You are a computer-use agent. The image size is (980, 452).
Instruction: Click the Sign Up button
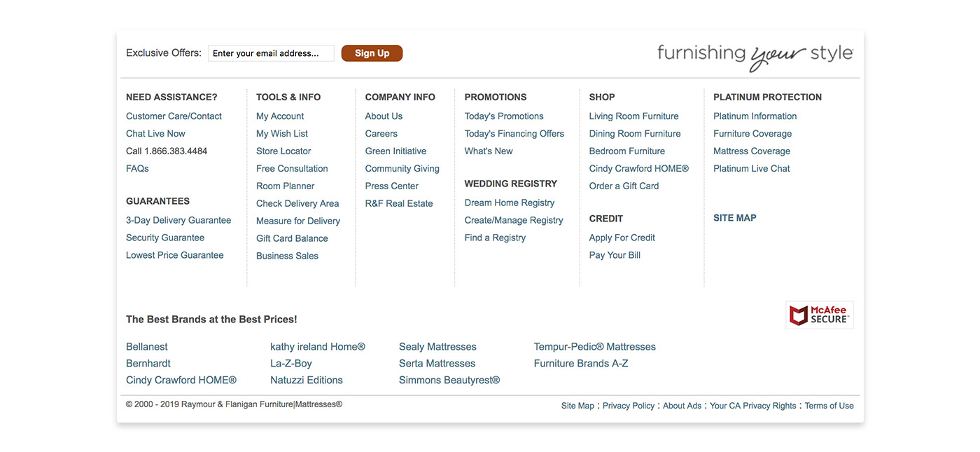(x=372, y=53)
